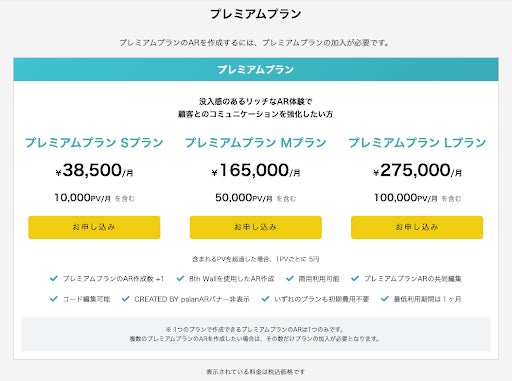
Task: Click checkmark icon beside CREATED BY palanAR banner item
Action: pos(125,299)
